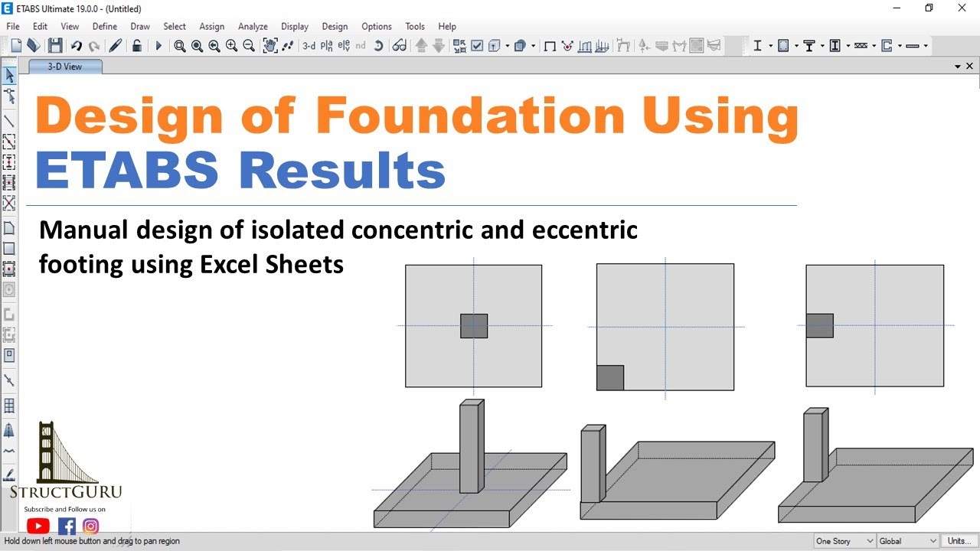The image size is (980, 551).
Task: Run analysis with the play arrow
Action: (x=158, y=46)
